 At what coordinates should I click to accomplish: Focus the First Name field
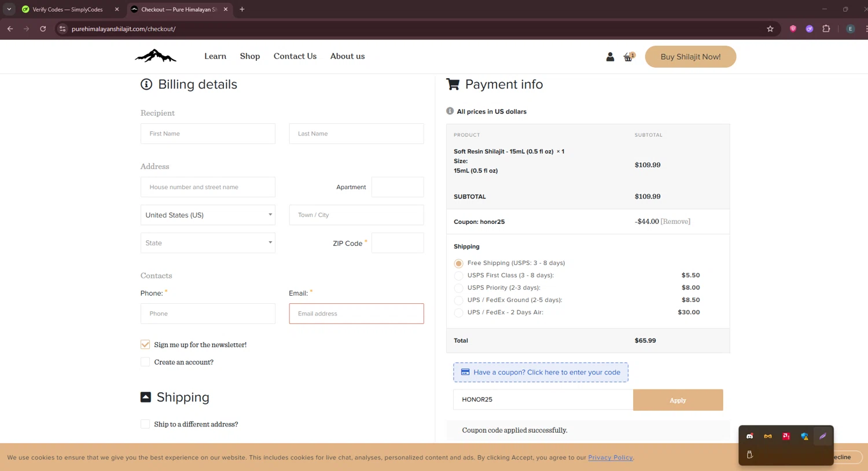pyautogui.click(x=208, y=134)
